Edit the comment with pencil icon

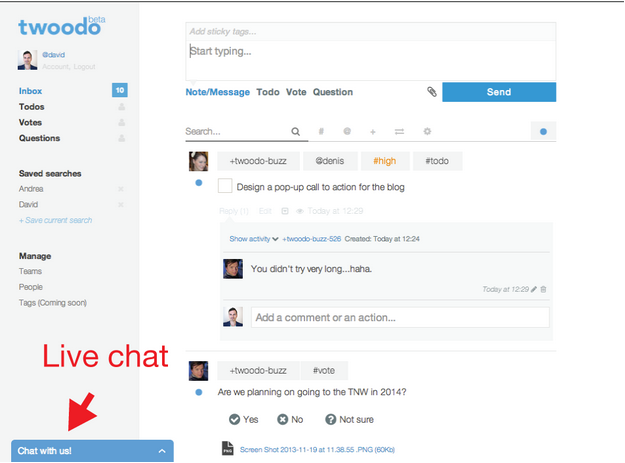coord(534,289)
